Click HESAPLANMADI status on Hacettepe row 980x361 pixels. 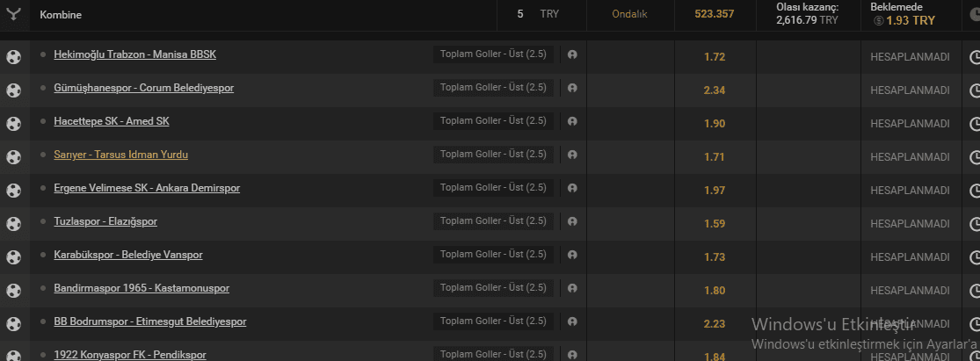click(x=910, y=124)
